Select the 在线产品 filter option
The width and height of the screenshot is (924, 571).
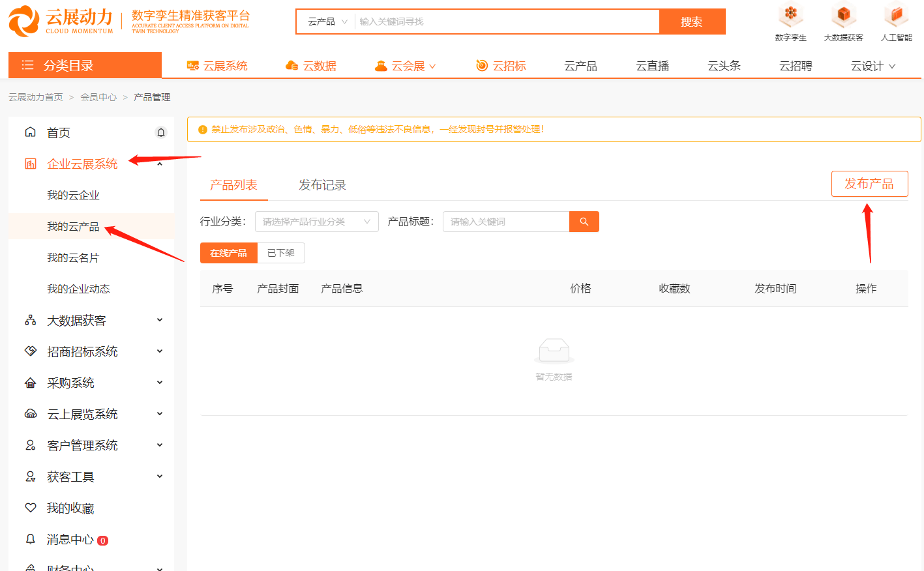[x=228, y=253]
